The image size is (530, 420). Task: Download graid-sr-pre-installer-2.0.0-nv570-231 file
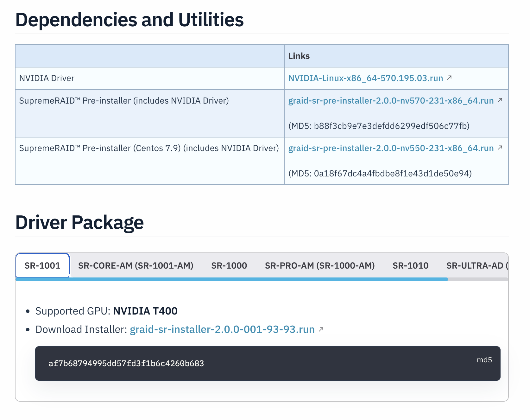click(x=391, y=101)
